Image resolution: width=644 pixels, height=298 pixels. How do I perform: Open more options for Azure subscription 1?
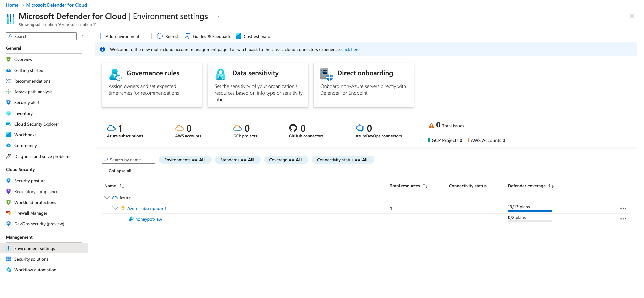point(623,208)
